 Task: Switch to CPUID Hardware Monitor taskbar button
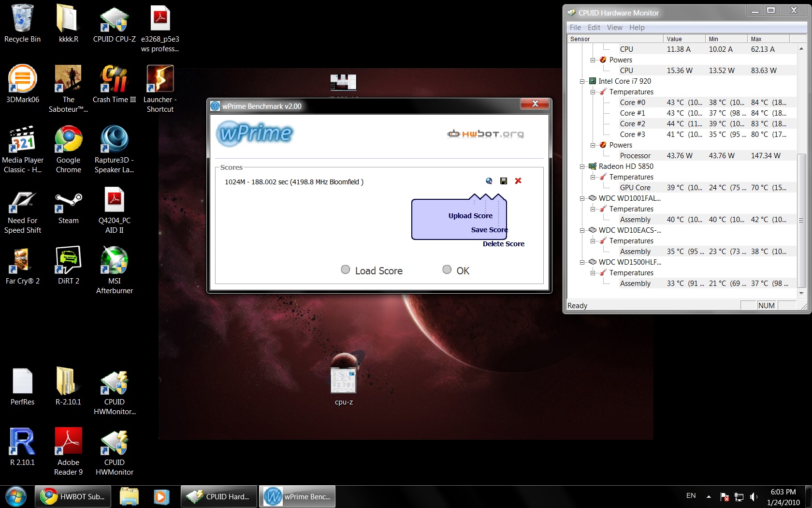click(219, 497)
